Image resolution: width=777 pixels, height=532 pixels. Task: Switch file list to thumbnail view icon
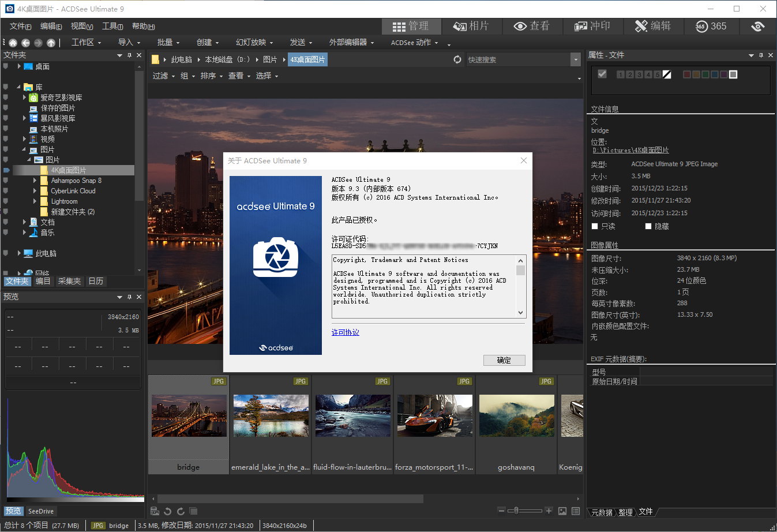point(562,511)
